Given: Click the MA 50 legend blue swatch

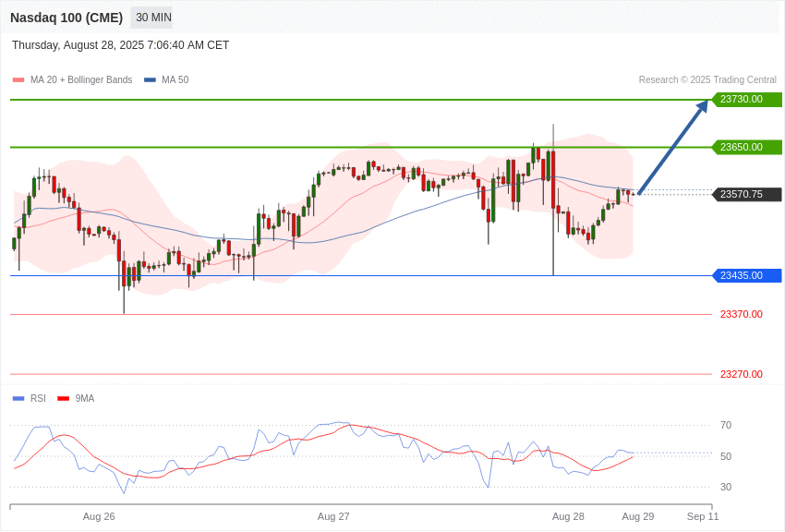Looking at the screenshot, I should [x=150, y=80].
